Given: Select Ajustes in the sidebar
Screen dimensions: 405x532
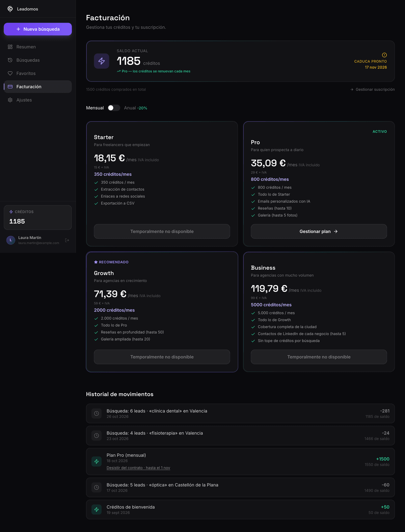Looking at the screenshot, I should [38, 100].
